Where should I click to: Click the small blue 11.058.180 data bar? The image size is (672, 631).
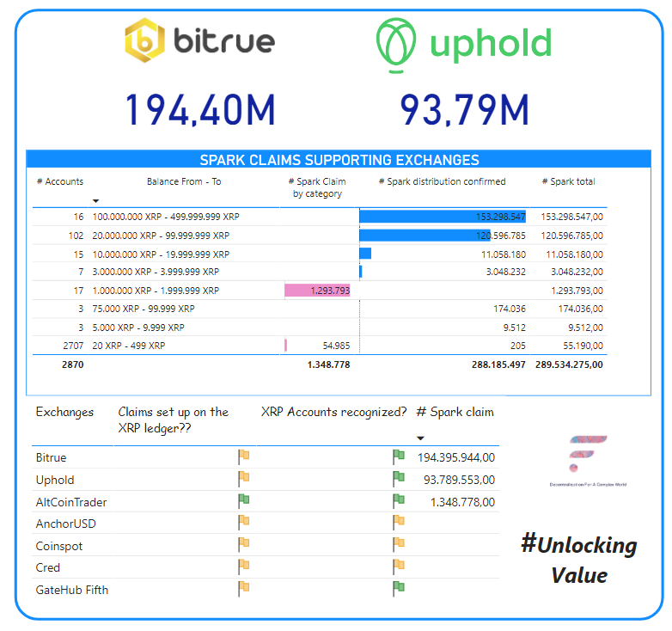tap(365, 254)
